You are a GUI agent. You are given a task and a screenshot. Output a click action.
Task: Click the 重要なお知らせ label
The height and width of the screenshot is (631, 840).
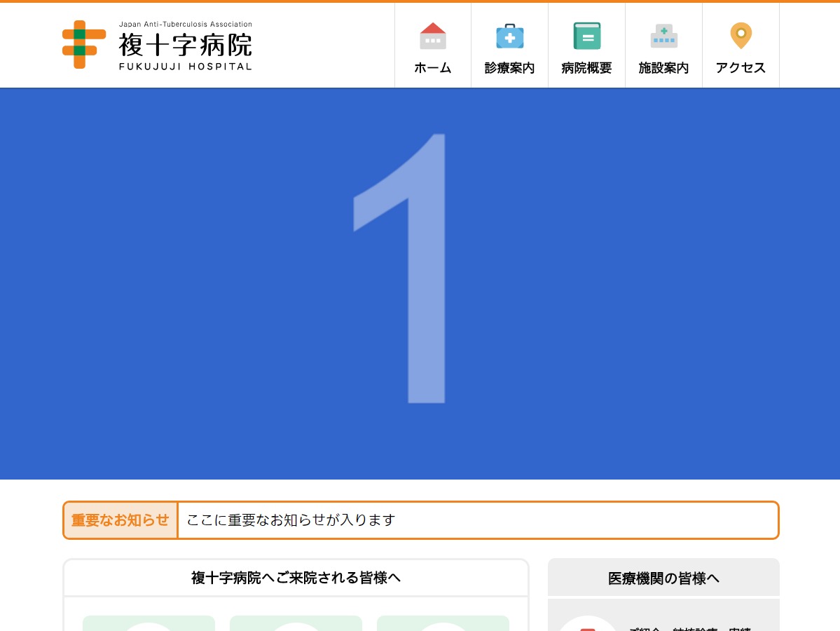click(120, 520)
